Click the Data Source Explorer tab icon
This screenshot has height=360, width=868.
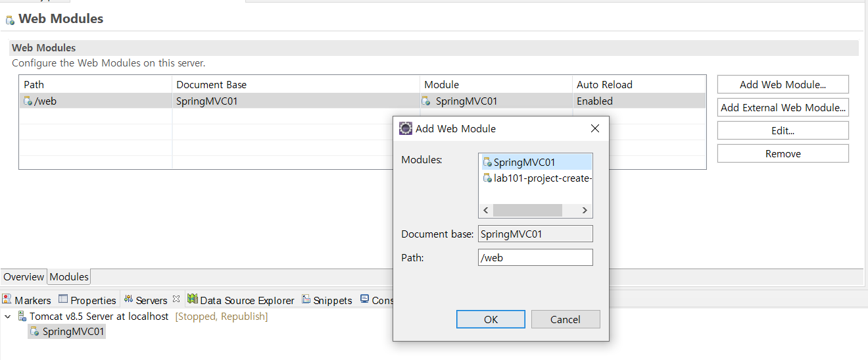coord(192,299)
